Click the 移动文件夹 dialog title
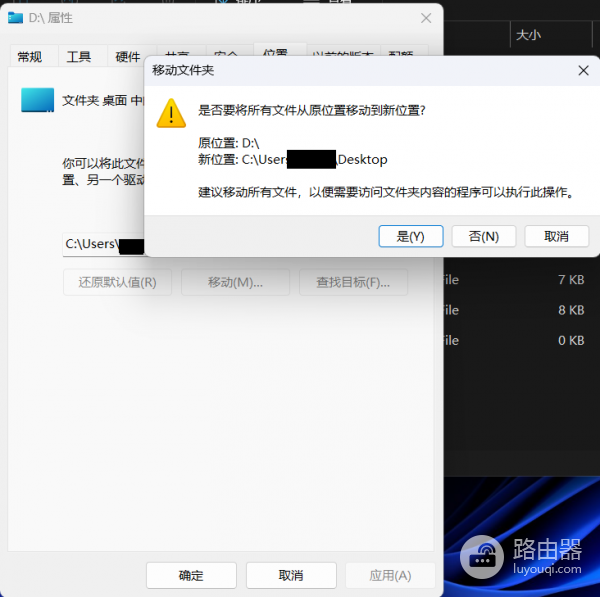 pos(183,70)
